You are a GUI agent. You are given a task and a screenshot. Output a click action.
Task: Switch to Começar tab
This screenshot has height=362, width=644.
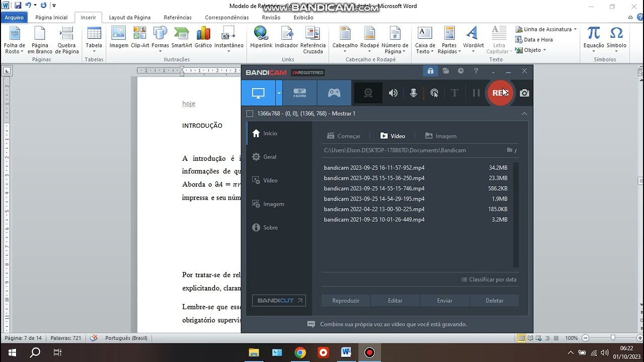344,136
